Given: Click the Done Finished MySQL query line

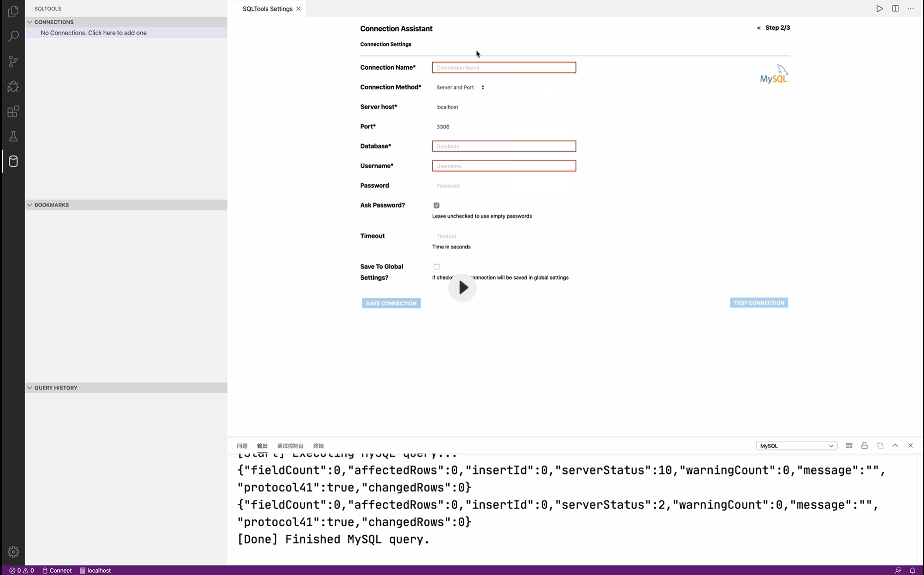Looking at the screenshot, I should pos(334,539).
